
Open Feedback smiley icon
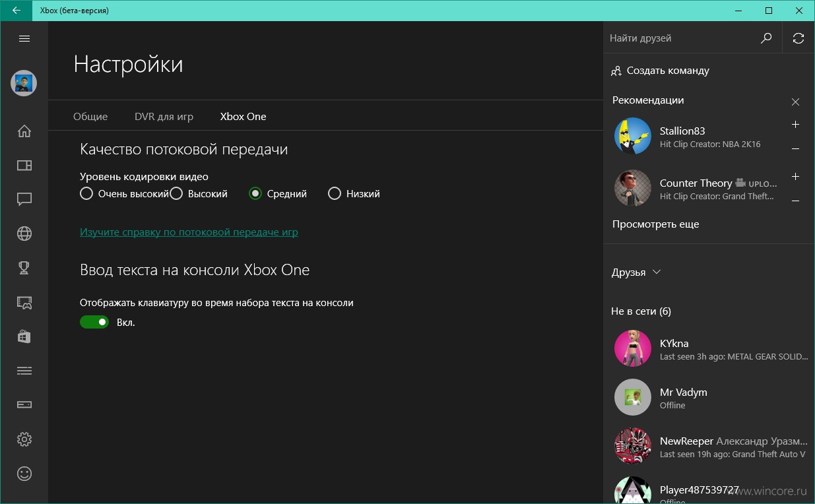(24, 474)
